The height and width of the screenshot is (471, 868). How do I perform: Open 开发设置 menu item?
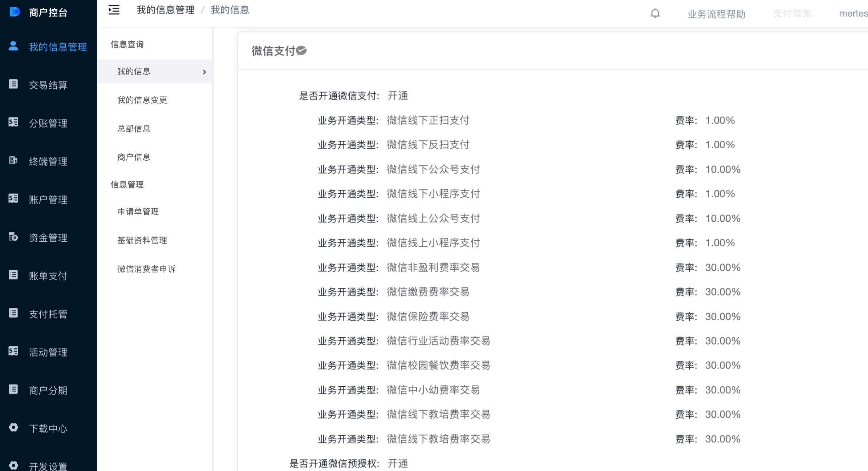(x=48, y=466)
